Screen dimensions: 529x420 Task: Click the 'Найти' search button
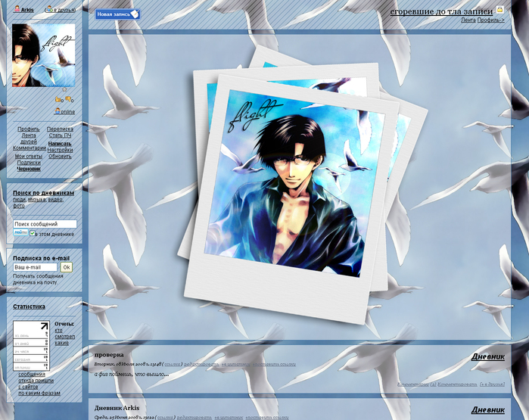pos(20,232)
